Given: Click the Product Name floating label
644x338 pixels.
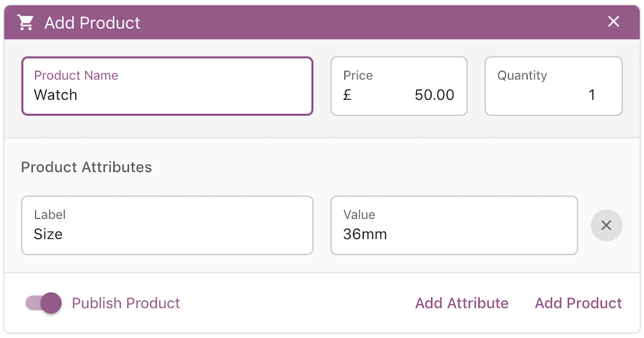Looking at the screenshot, I should (x=76, y=75).
